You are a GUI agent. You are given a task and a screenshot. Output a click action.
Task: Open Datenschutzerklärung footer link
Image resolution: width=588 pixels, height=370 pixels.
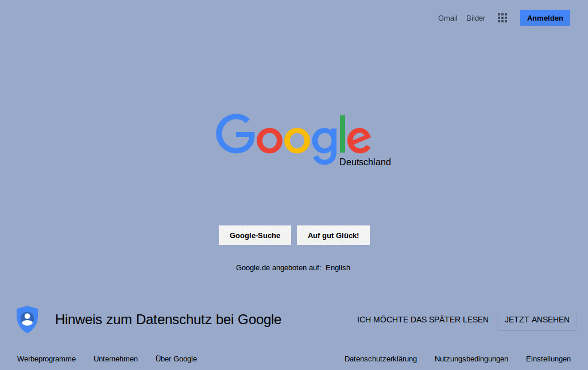(381, 359)
